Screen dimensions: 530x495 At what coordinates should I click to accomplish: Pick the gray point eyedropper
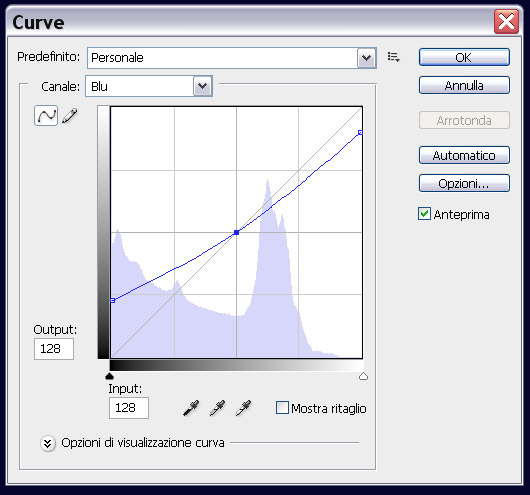pos(217,408)
